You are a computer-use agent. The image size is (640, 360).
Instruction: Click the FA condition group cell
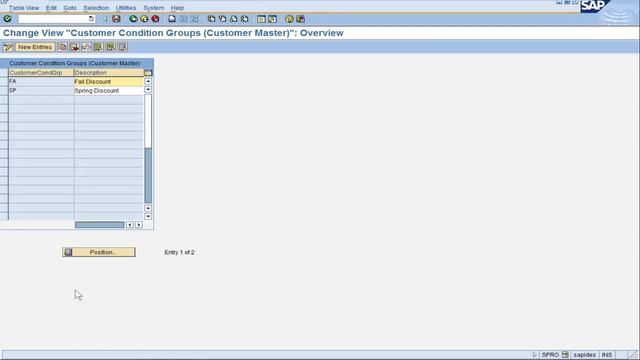click(x=41, y=82)
